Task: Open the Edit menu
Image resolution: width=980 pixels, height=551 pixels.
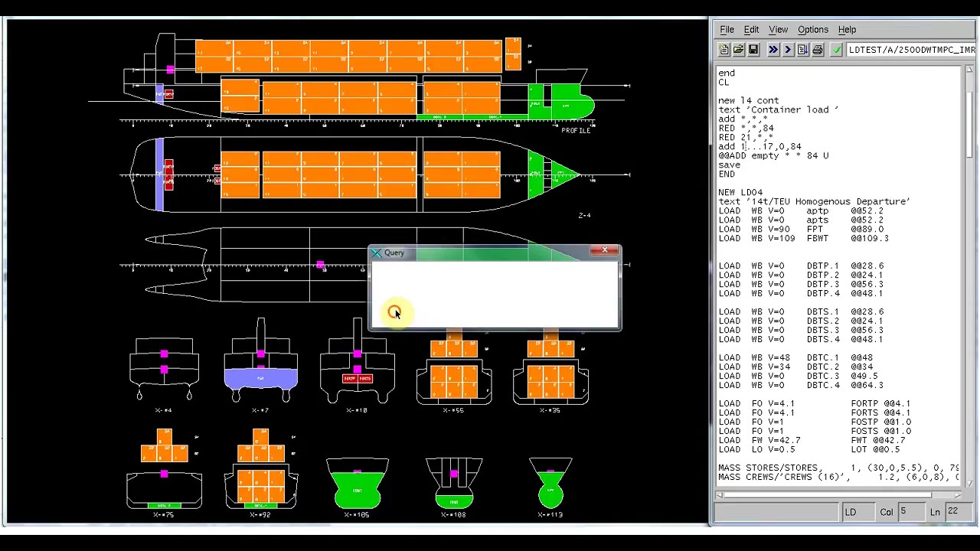Action: point(751,30)
